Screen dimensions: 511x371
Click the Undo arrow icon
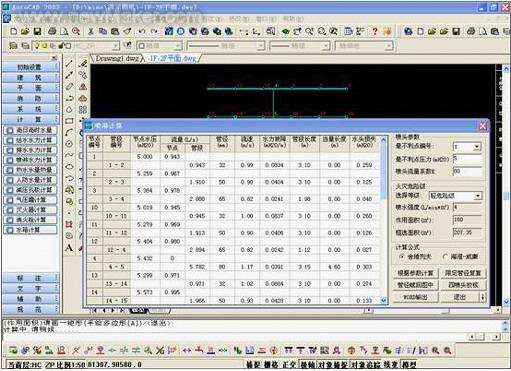coord(142,31)
